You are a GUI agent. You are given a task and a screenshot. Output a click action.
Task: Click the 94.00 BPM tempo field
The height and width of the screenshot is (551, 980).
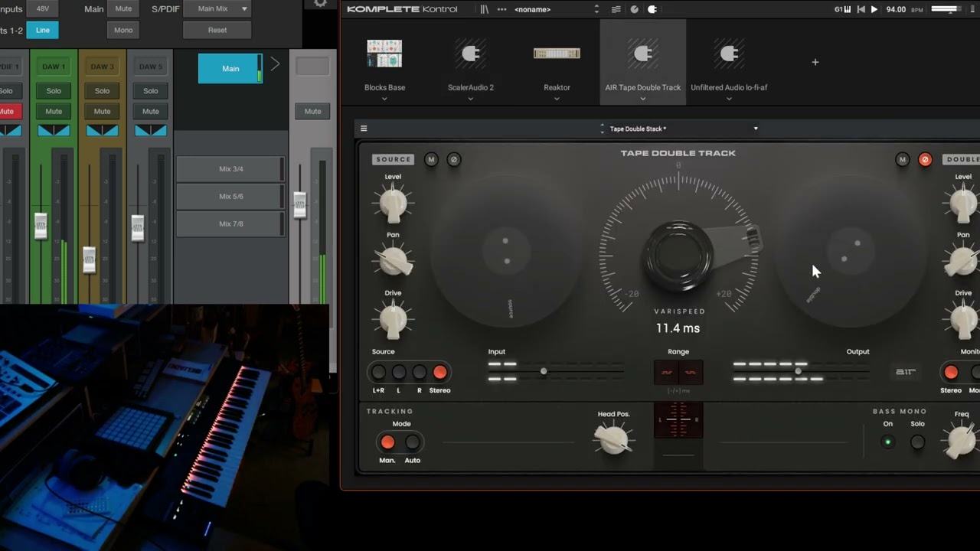coord(896,9)
